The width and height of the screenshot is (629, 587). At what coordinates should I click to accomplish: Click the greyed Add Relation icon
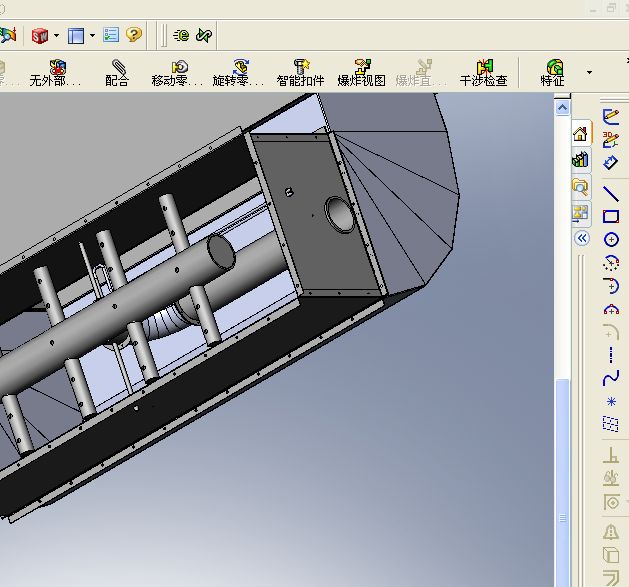click(611, 455)
